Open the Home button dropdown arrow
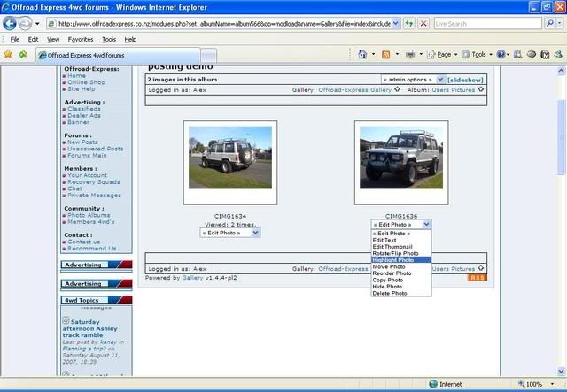Image resolution: width=567 pixels, height=392 pixels. pos(373,55)
